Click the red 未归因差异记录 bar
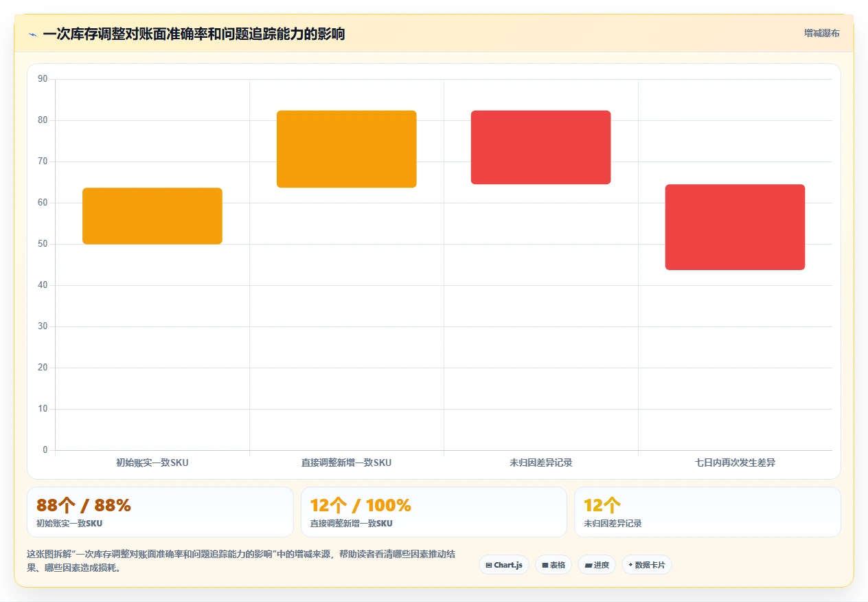868x602 pixels. (x=541, y=147)
